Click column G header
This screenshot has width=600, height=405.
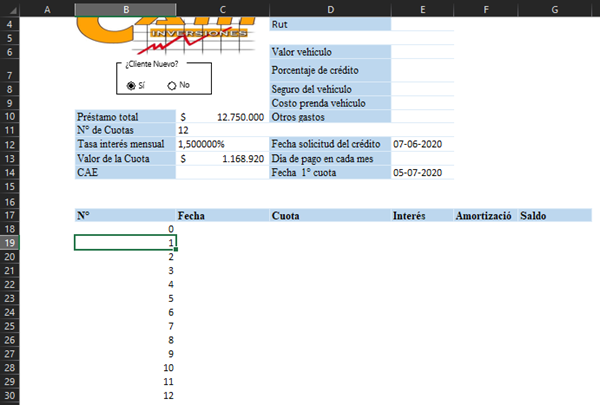pos(553,9)
